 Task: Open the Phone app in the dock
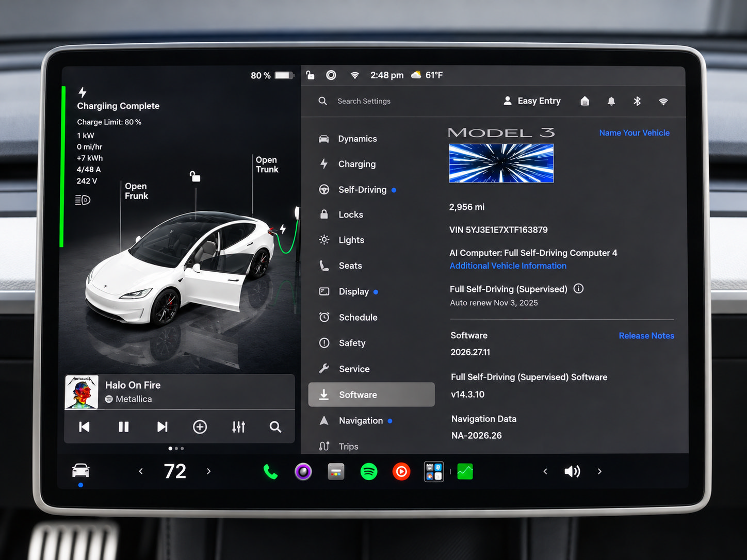pos(270,471)
